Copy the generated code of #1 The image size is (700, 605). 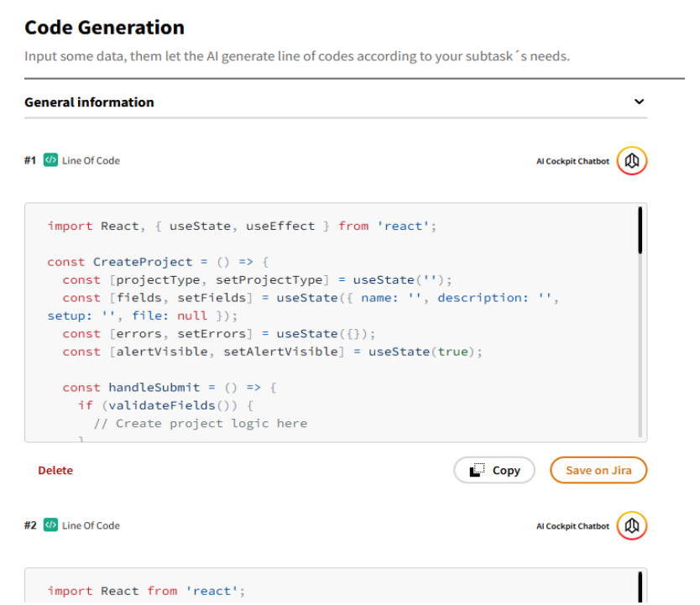pos(494,470)
